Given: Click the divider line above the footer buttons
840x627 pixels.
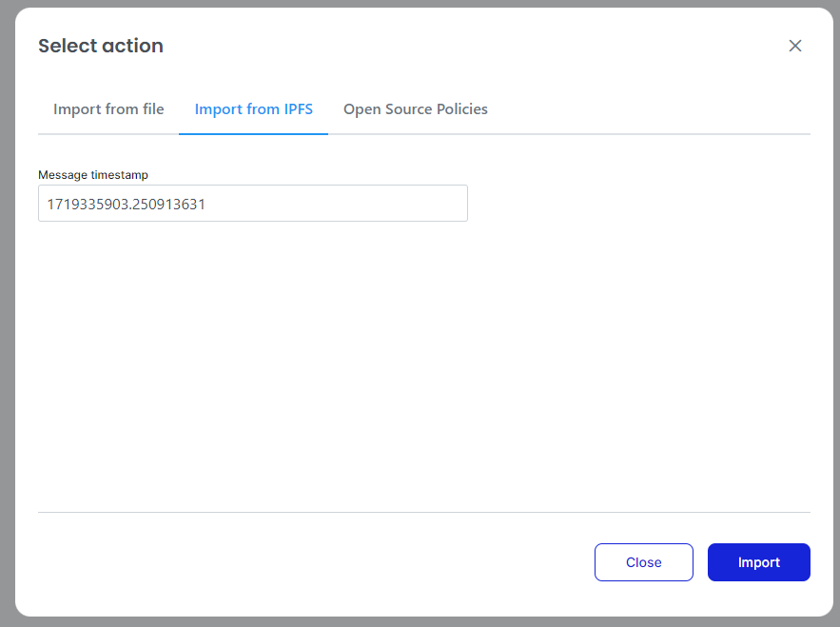Looking at the screenshot, I should coord(423,512).
